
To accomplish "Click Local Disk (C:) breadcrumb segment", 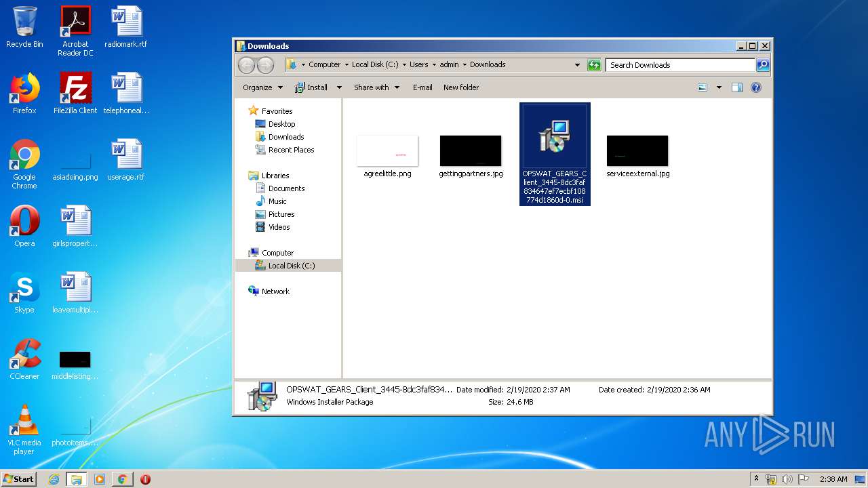I will click(x=375, y=65).
